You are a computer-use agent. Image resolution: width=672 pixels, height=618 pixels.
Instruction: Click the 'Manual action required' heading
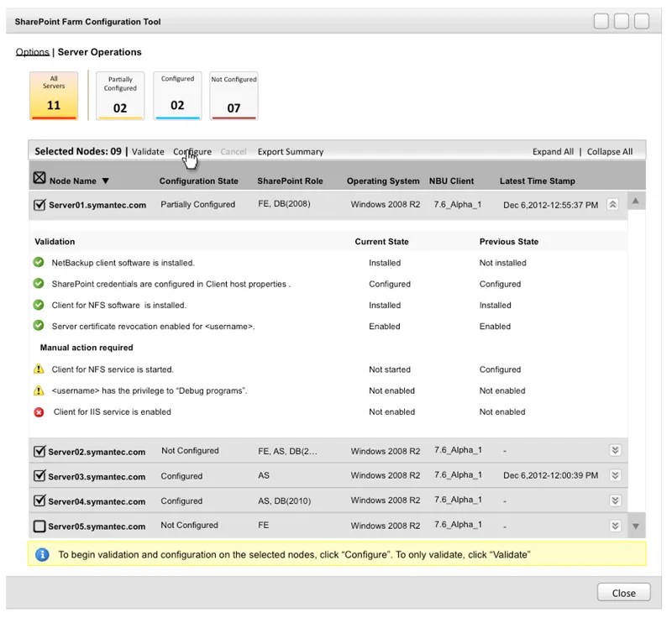[x=87, y=348]
